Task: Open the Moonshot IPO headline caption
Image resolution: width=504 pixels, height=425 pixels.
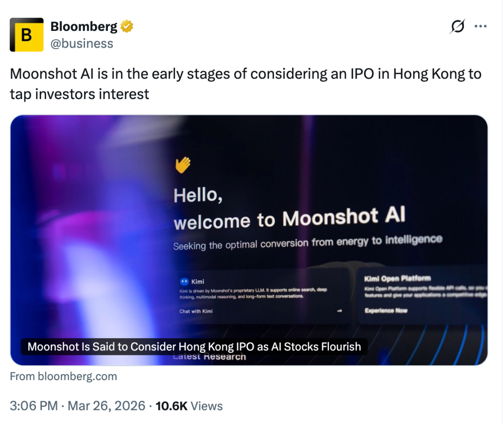Action: coord(194,347)
